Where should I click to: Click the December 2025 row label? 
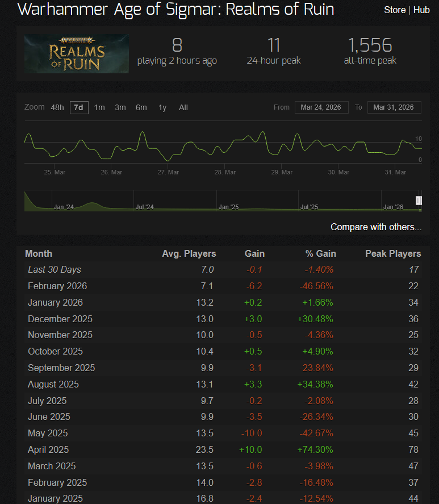pyautogui.click(x=60, y=319)
